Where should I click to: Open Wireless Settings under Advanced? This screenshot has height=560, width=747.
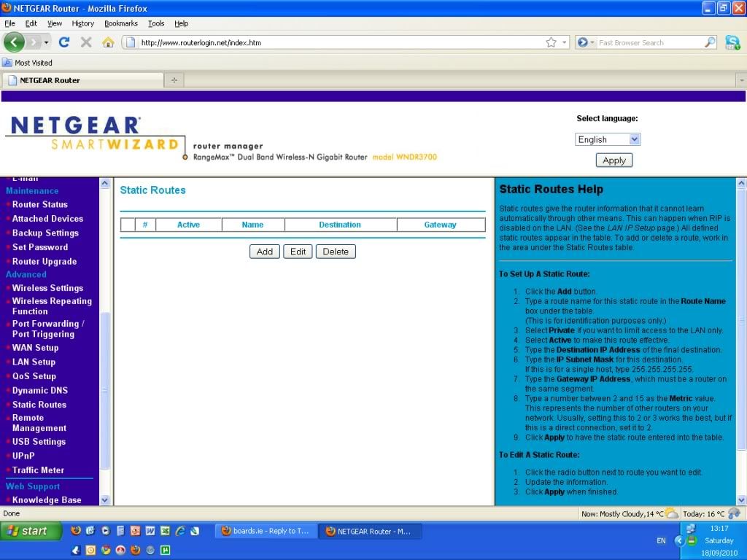click(47, 288)
